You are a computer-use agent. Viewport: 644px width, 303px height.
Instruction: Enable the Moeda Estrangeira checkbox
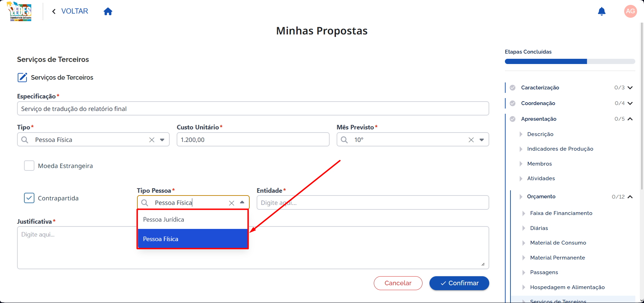[29, 166]
